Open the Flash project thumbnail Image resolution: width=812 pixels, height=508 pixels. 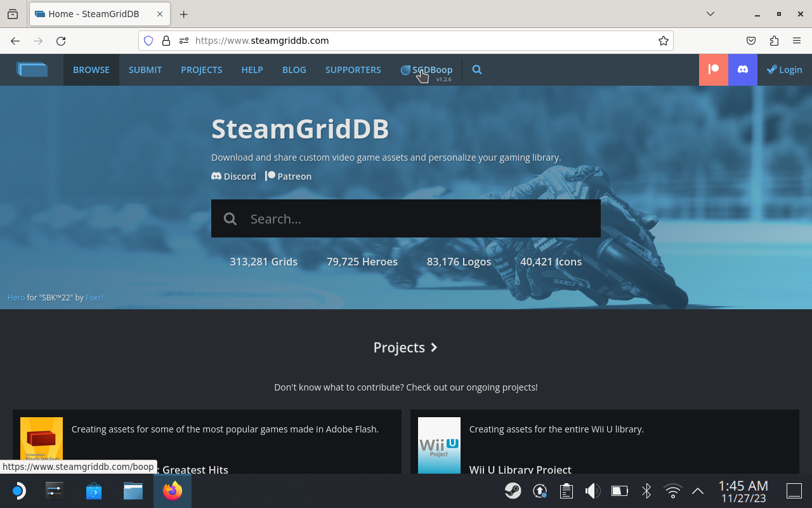tap(41, 445)
